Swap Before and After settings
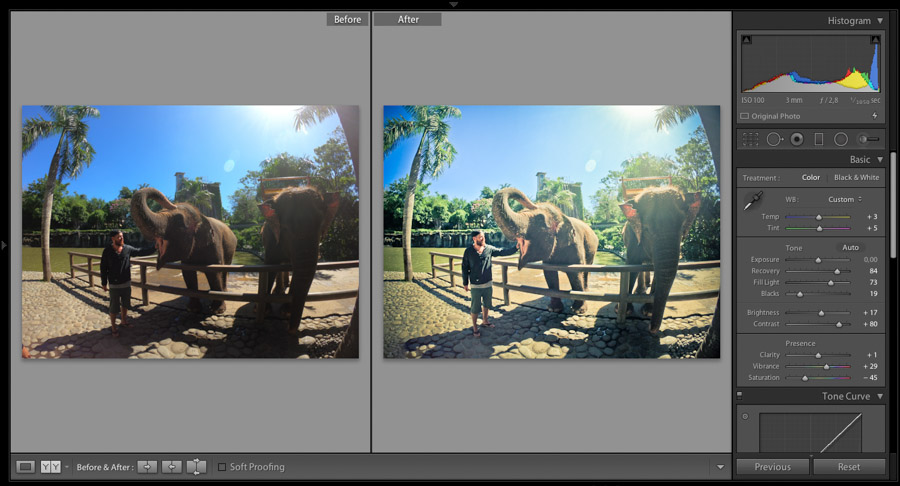Screen dimensions: 900x486 [x=196, y=466]
